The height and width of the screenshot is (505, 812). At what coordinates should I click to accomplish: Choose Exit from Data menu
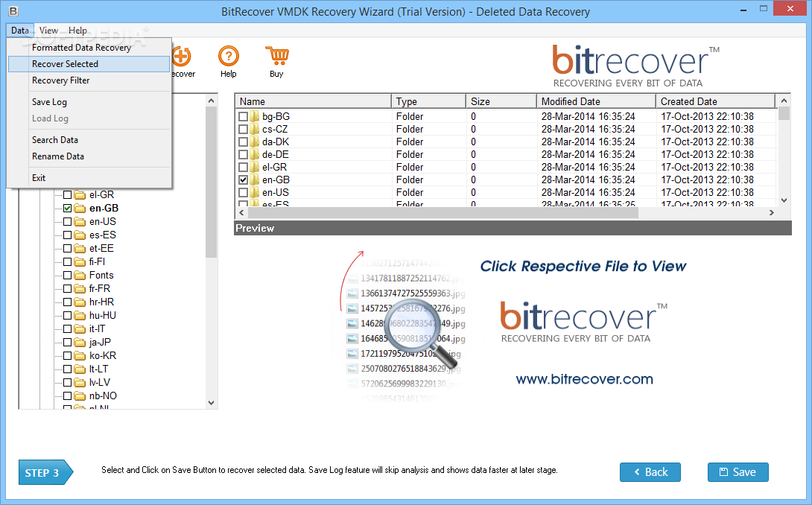89,178
